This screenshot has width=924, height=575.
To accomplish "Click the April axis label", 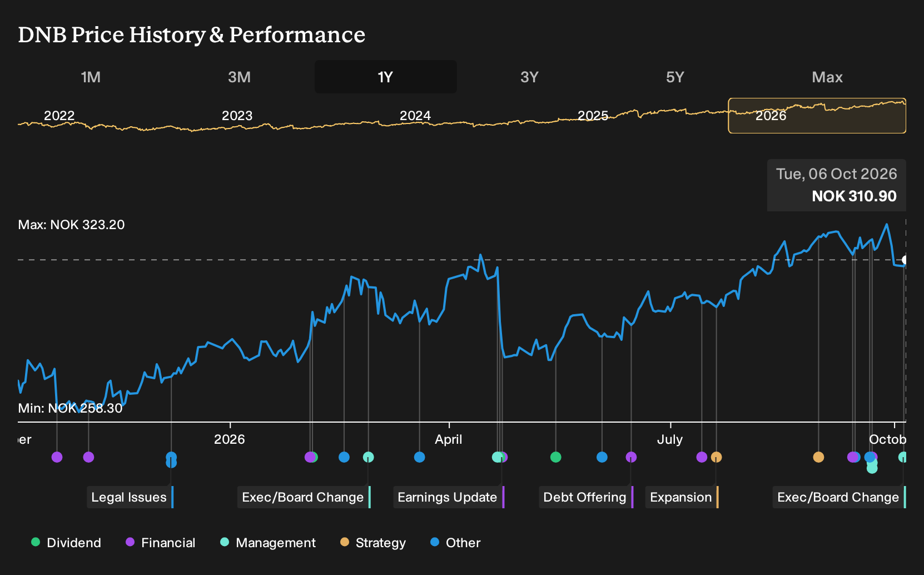I will point(448,439).
